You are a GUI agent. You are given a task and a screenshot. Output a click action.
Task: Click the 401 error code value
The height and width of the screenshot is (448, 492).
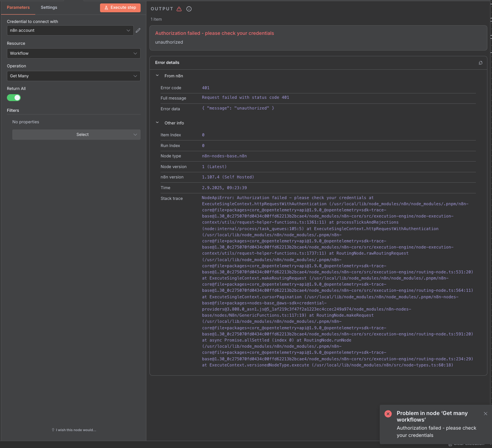click(x=206, y=88)
